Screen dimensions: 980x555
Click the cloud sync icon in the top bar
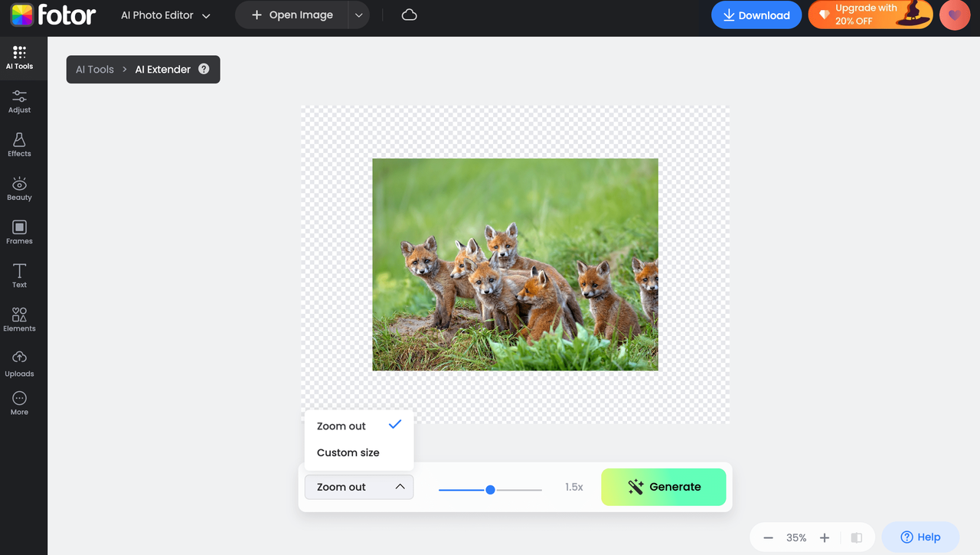(409, 15)
